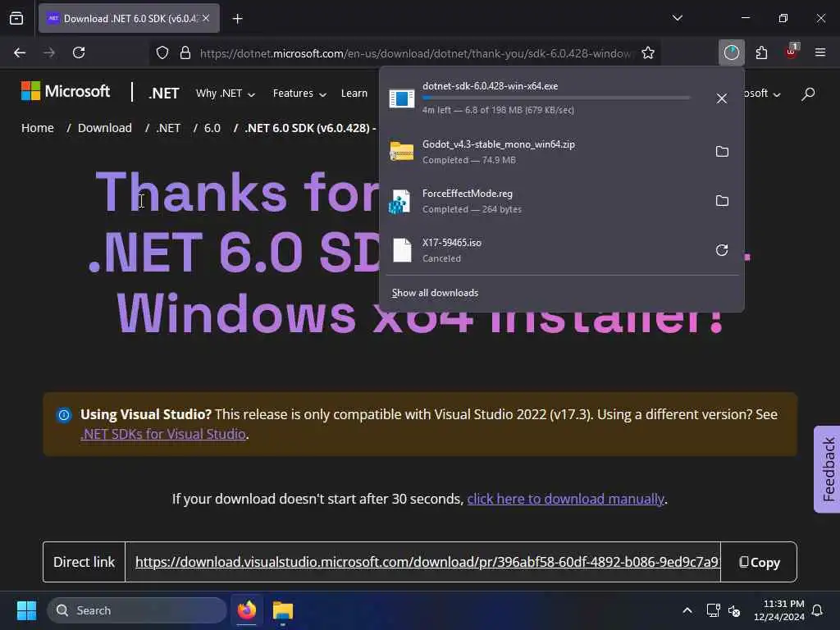This screenshot has height=630, width=840.
Task: Open the Firefox hamburger menu
Action: pos(820,52)
